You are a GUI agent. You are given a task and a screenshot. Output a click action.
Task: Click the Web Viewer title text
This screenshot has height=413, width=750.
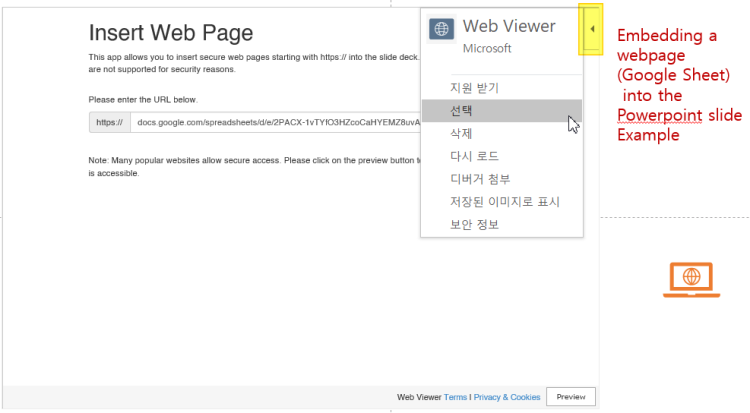509,26
